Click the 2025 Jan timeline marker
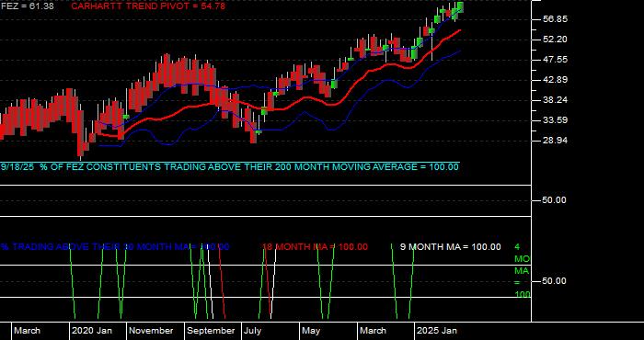Image resolution: width=644 pixels, height=340 pixels. point(437,331)
